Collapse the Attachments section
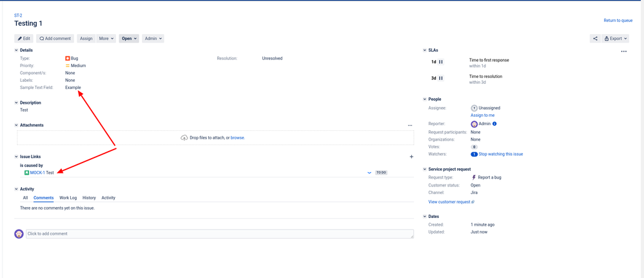The height and width of the screenshot is (278, 644). click(16, 125)
